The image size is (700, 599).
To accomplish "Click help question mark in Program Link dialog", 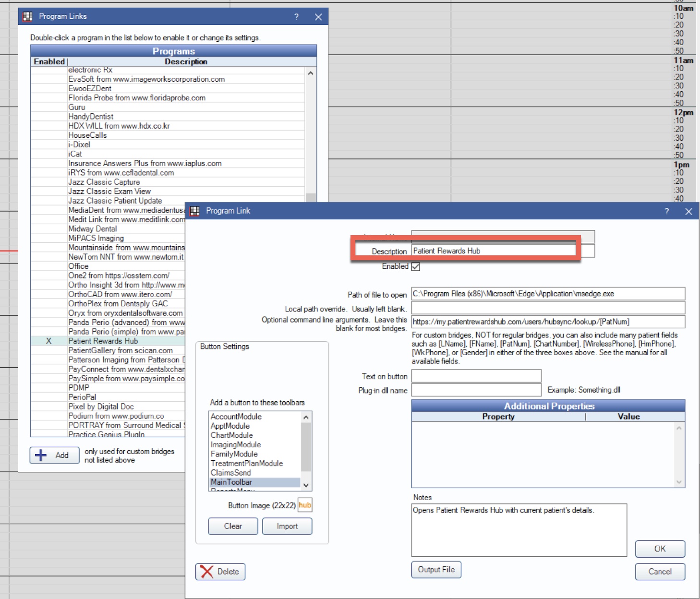I will [666, 211].
